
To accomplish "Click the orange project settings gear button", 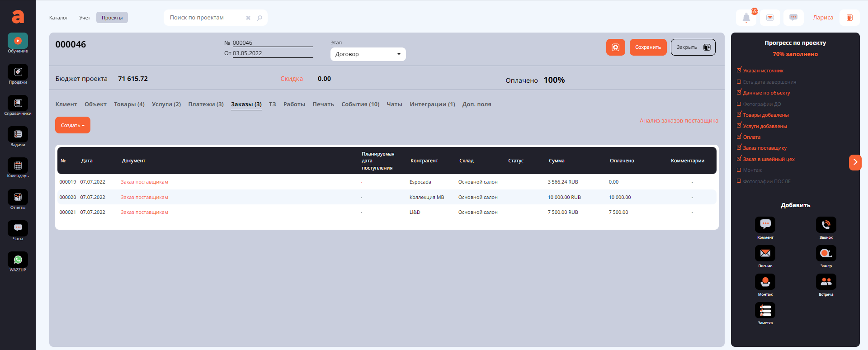I will pyautogui.click(x=615, y=47).
